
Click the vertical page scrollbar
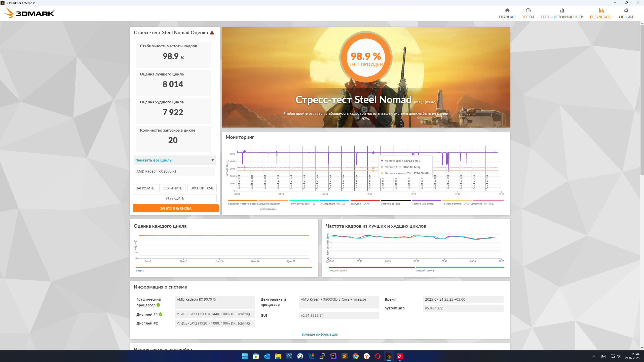pyautogui.click(x=642, y=101)
